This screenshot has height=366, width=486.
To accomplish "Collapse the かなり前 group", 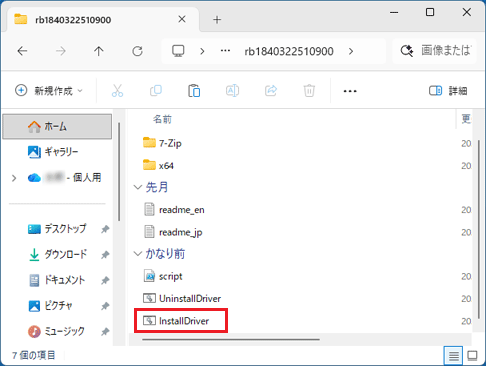I will (x=138, y=254).
